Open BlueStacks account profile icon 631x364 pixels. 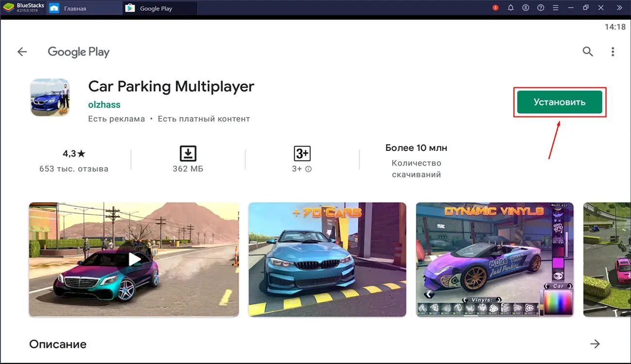(526, 8)
